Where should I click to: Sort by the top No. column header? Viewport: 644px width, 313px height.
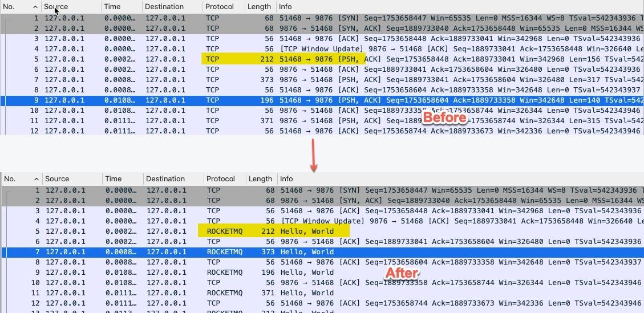(21, 7)
